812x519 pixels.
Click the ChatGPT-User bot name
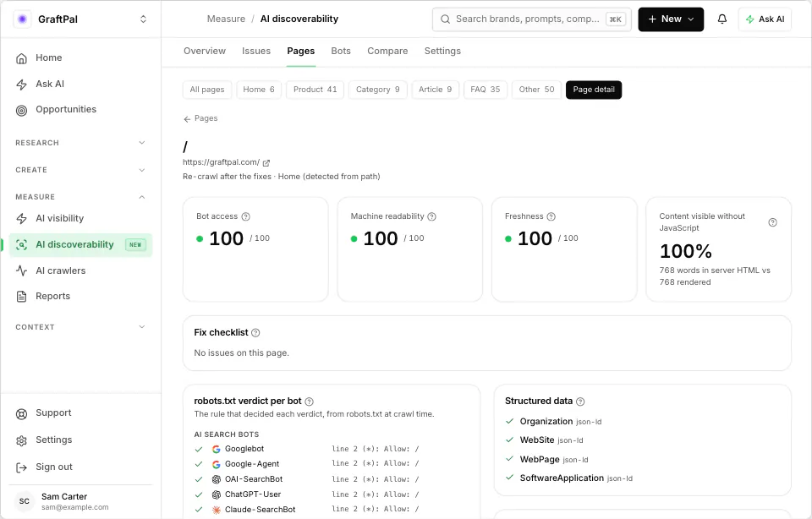pos(253,494)
